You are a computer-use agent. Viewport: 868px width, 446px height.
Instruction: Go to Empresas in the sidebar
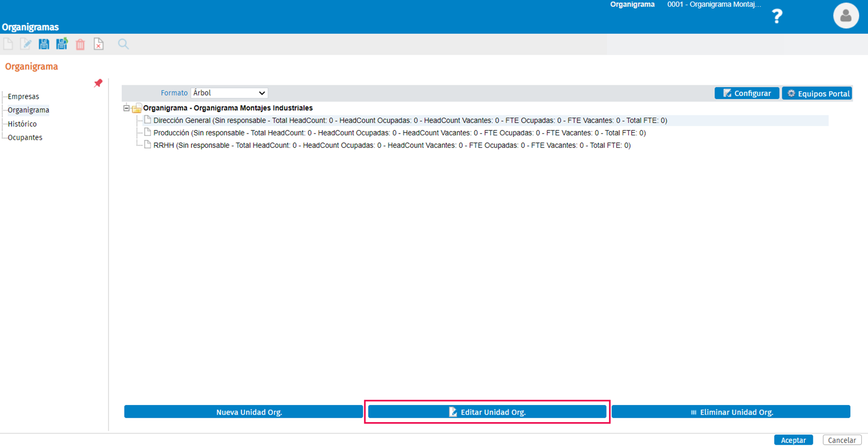pyautogui.click(x=23, y=97)
